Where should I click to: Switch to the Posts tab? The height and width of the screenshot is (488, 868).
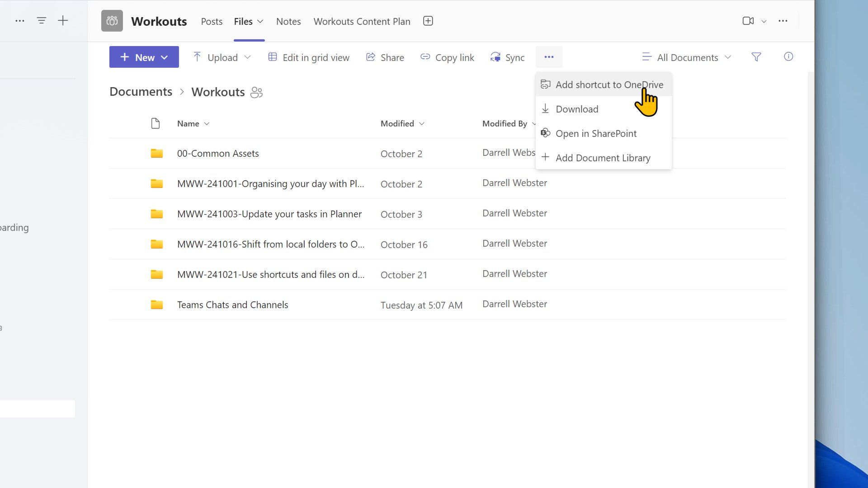[x=211, y=21]
